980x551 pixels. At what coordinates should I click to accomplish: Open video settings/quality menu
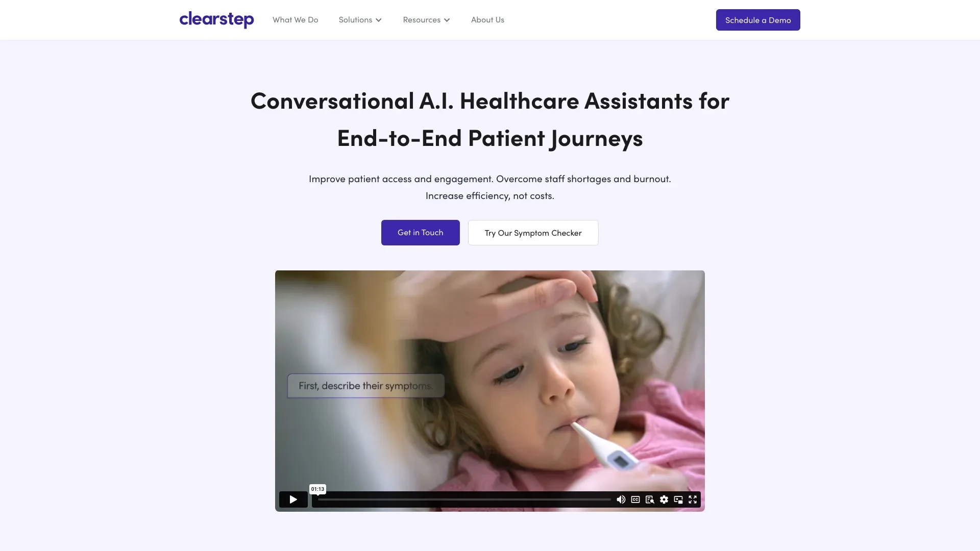664,499
